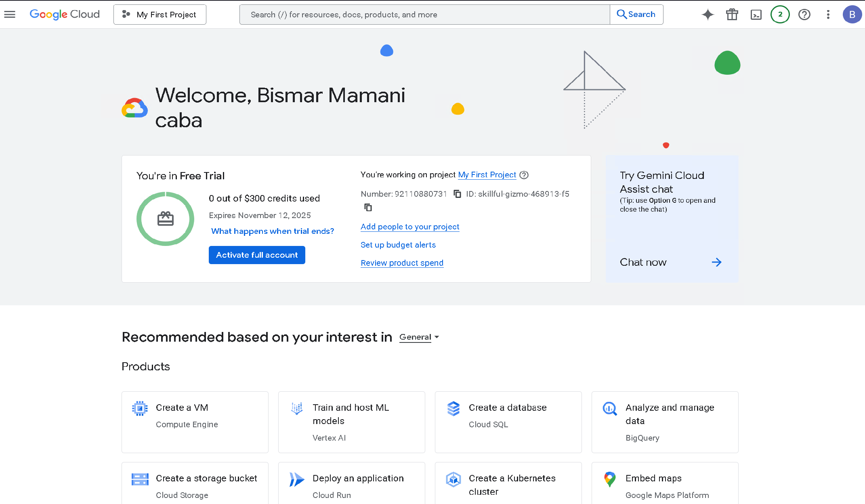The image size is (865, 504).
Task: Click the Cloud Storage bucket icon
Action: pyautogui.click(x=140, y=479)
